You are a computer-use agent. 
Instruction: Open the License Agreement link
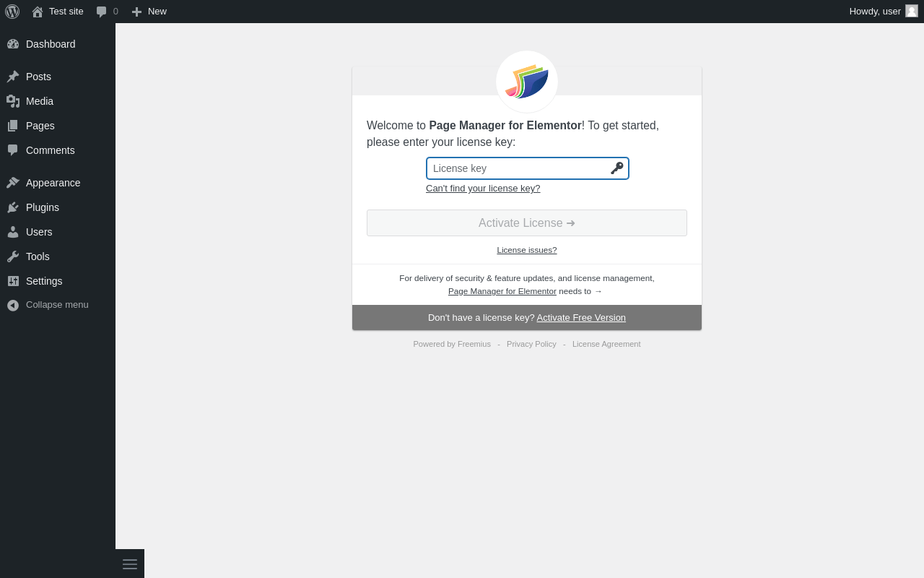(606, 344)
